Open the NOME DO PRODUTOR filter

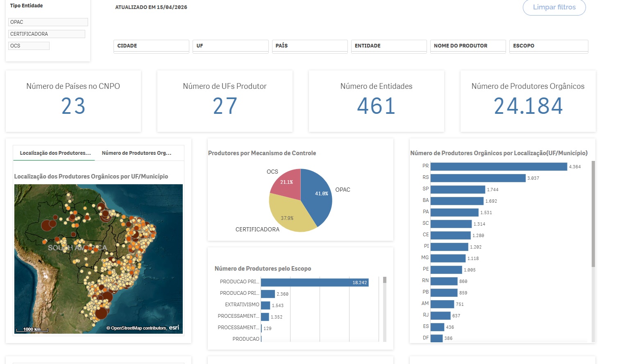468,46
